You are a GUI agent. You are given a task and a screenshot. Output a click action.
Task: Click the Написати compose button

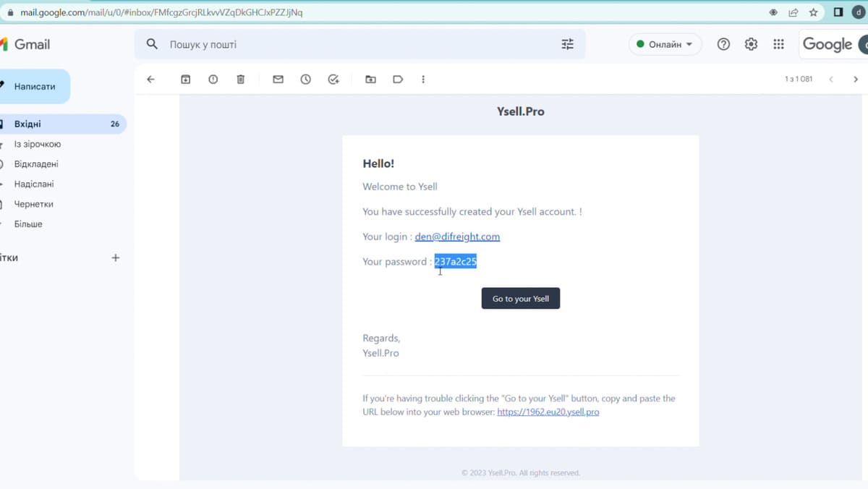[x=35, y=87]
